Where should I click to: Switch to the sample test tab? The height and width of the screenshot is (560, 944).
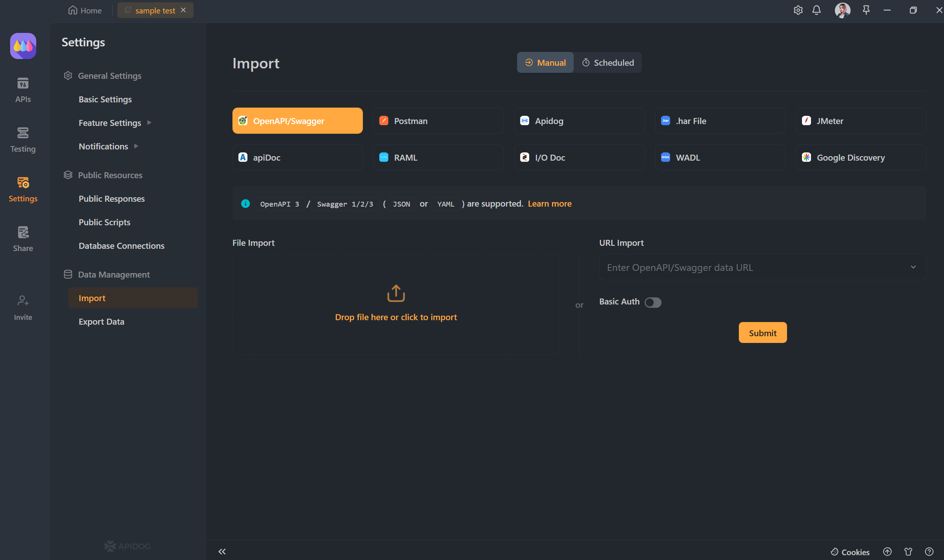[155, 10]
